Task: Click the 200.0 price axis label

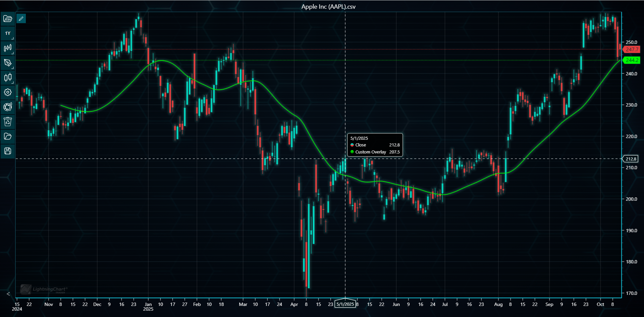Action: 631,199
